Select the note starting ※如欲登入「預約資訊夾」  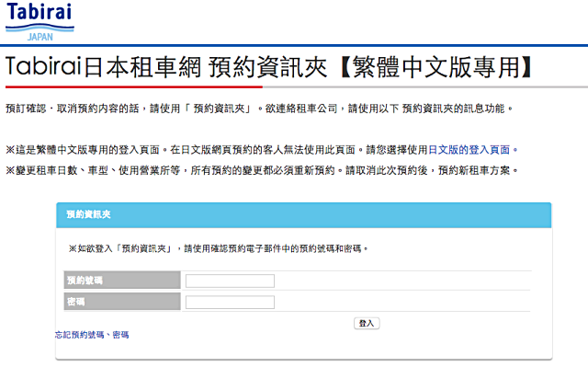[219, 248]
